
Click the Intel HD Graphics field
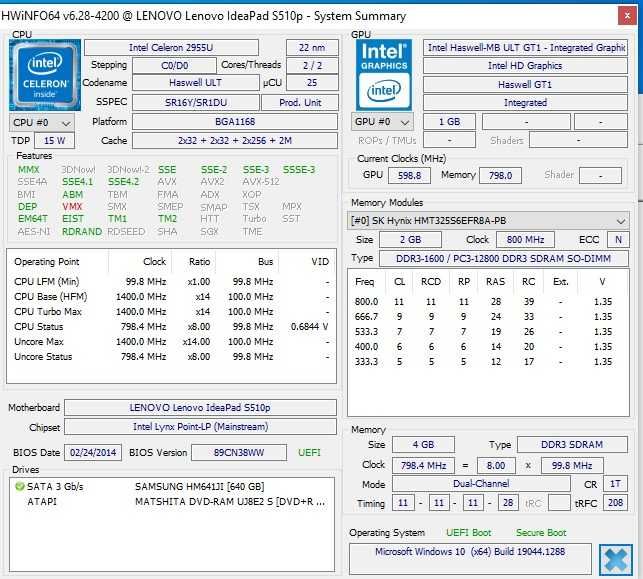coord(525,66)
